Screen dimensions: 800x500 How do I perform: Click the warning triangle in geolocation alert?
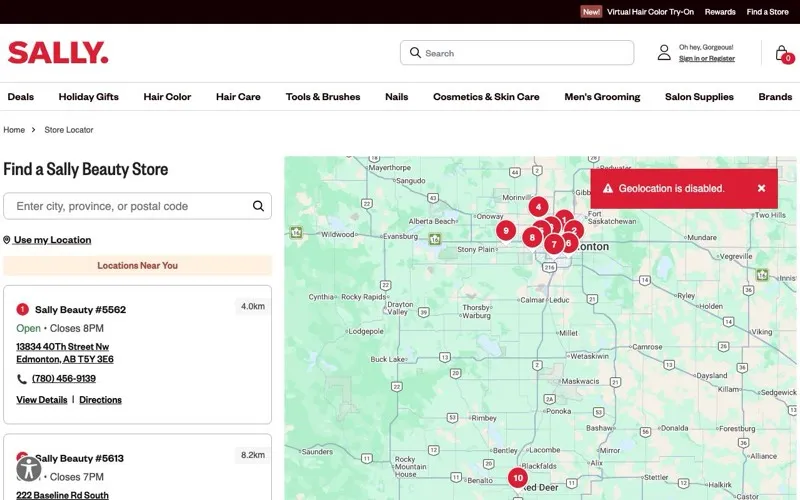(x=608, y=188)
